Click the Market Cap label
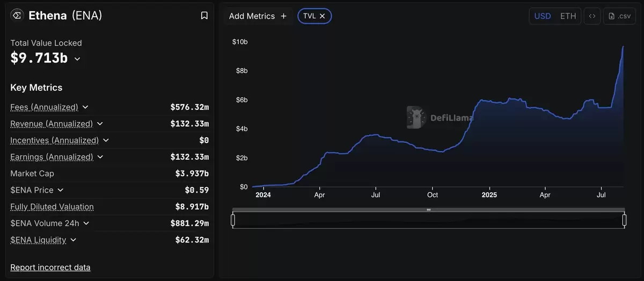 tap(32, 174)
